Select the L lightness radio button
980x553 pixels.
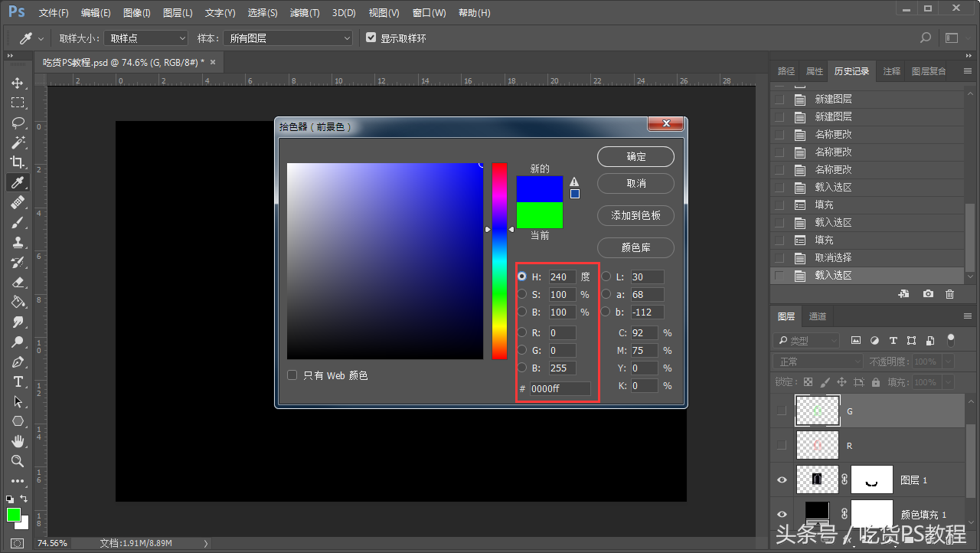(x=606, y=276)
